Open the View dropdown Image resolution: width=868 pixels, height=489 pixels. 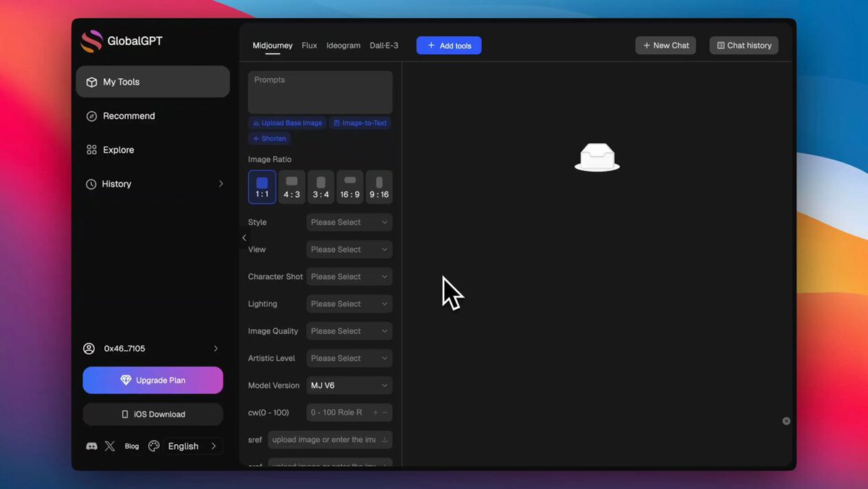coord(349,250)
